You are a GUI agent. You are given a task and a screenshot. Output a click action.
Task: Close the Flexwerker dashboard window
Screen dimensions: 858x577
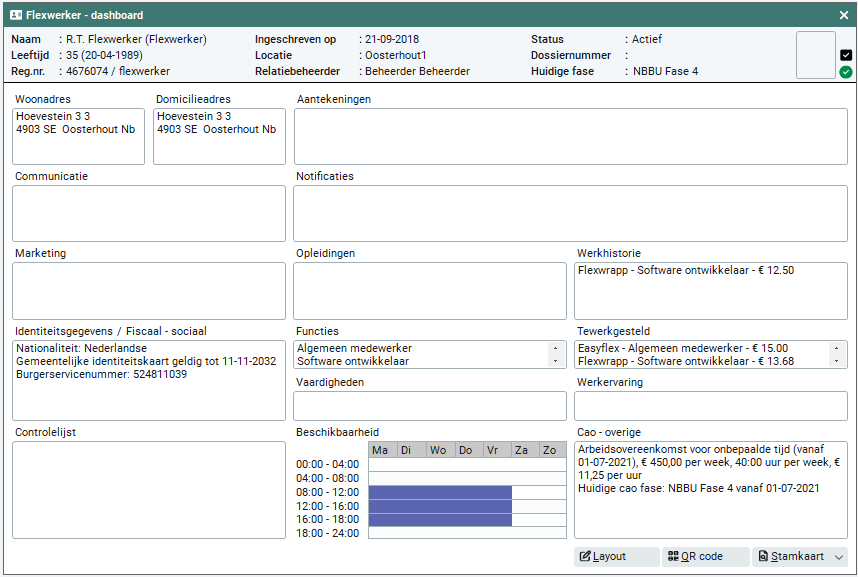point(843,15)
